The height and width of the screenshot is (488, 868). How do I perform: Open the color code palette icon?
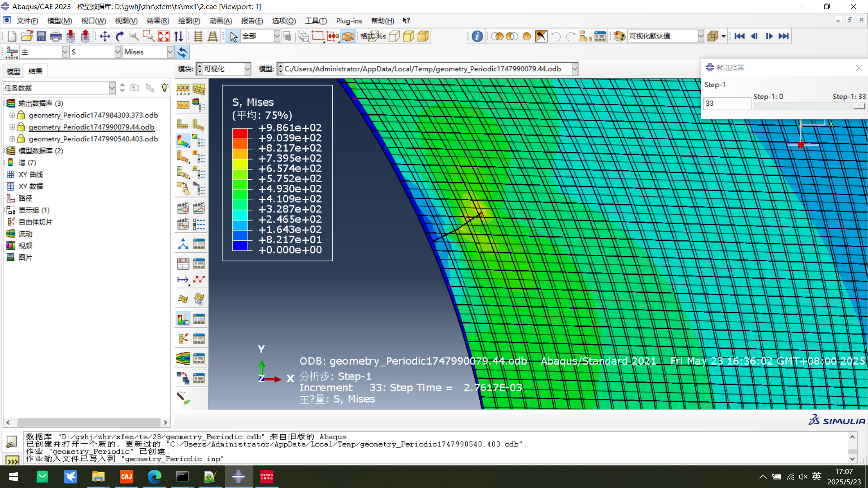coord(619,36)
